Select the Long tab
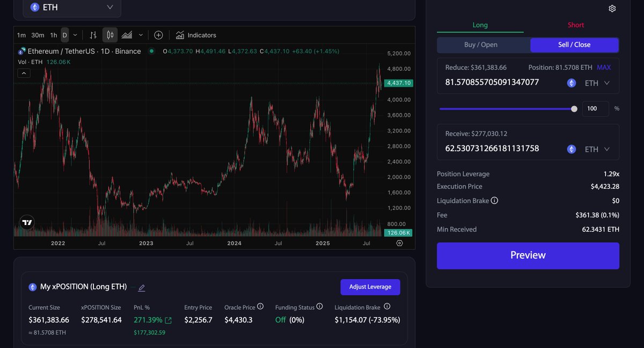 click(480, 25)
